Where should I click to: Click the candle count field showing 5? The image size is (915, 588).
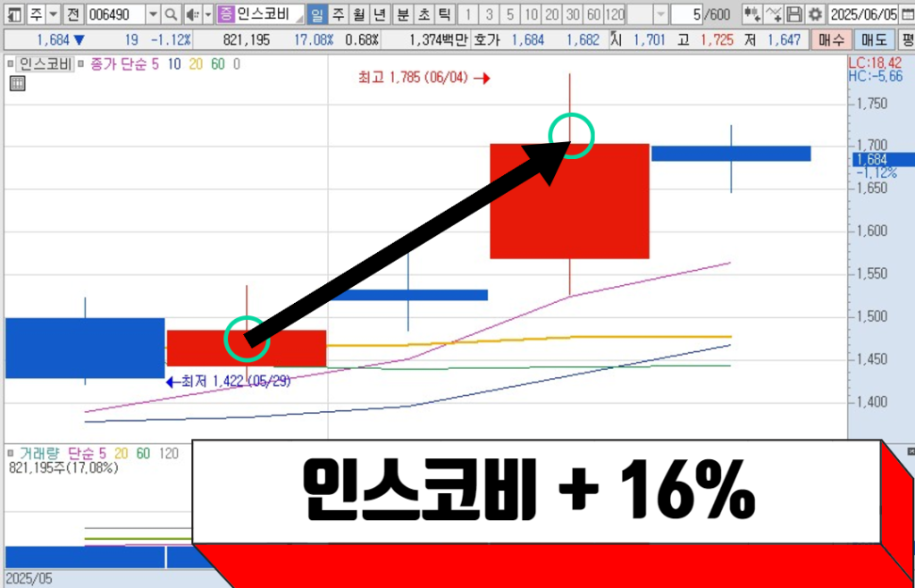686,13
